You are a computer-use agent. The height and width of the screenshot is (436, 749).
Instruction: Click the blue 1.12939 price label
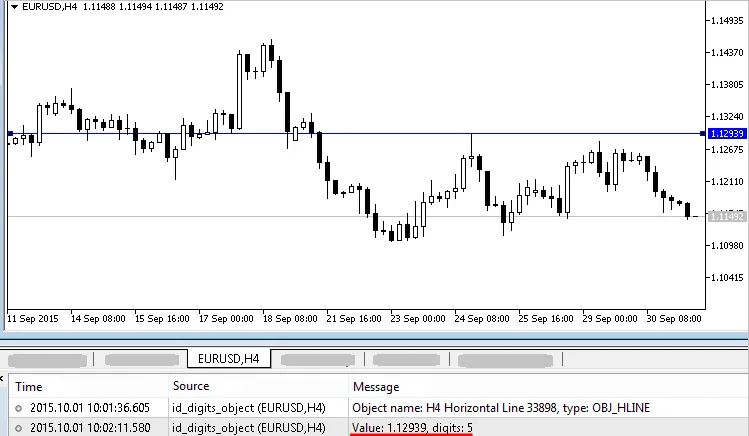[724, 133]
